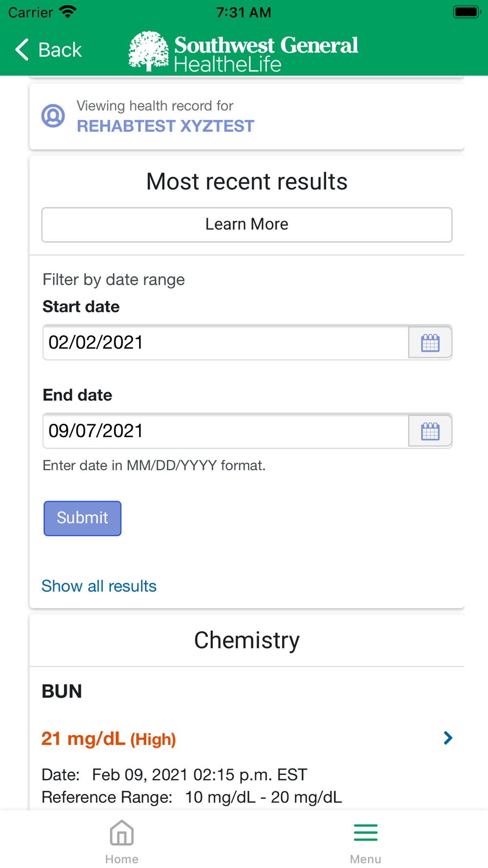Viewport: 488px width, 868px height.
Task: Tap the Southwest General tree logo
Action: tap(148, 51)
